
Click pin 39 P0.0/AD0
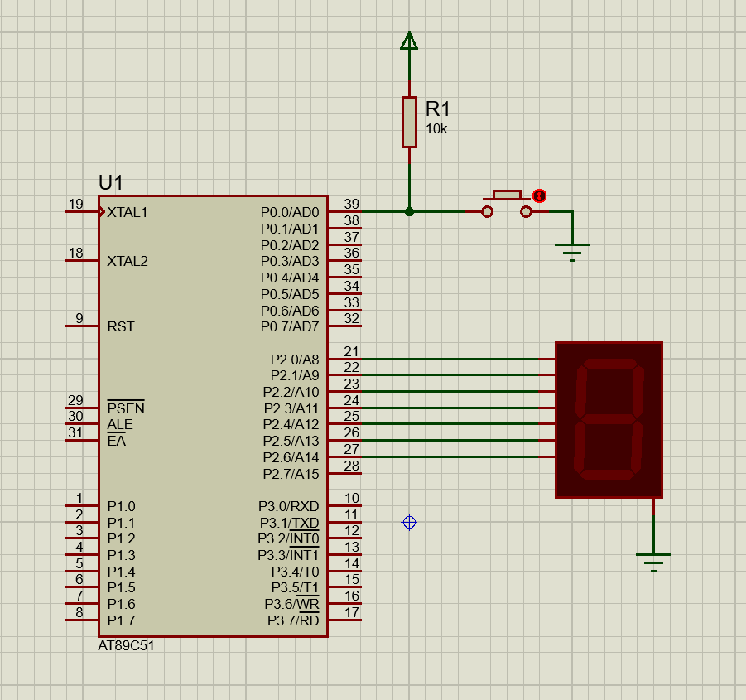coord(345,212)
